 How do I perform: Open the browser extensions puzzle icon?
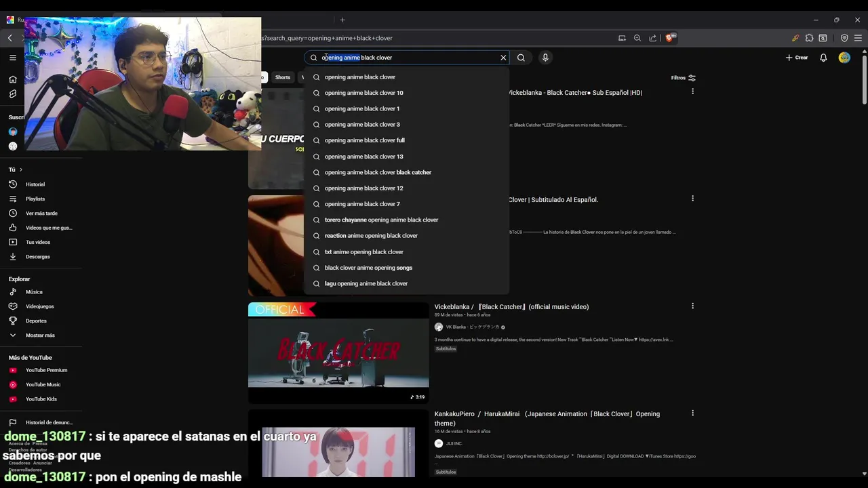809,38
